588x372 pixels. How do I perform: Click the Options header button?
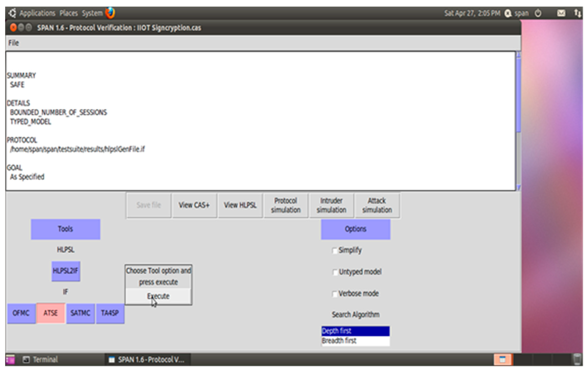pyautogui.click(x=356, y=229)
